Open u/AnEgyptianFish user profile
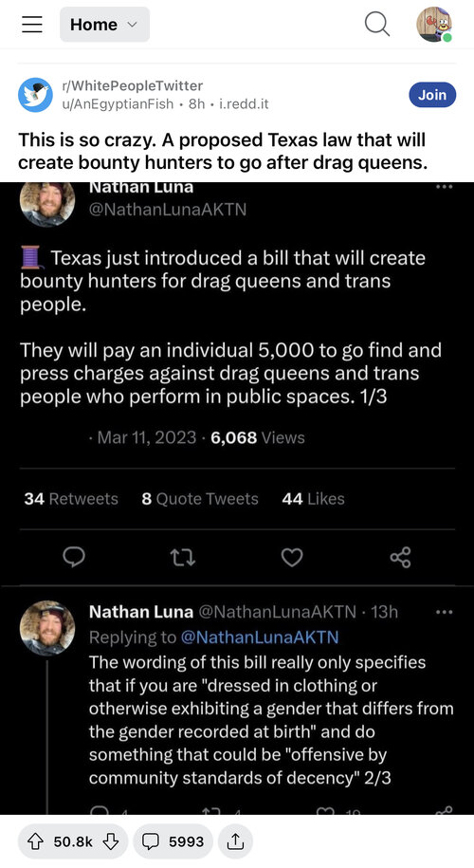Screen dimensions: 474x868 coord(118,103)
